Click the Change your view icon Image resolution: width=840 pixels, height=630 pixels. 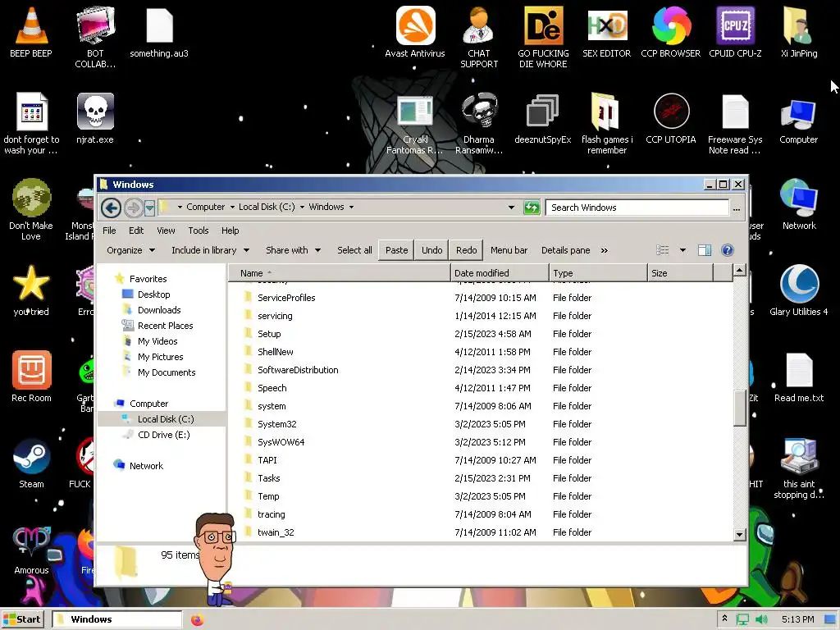(663, 250)
